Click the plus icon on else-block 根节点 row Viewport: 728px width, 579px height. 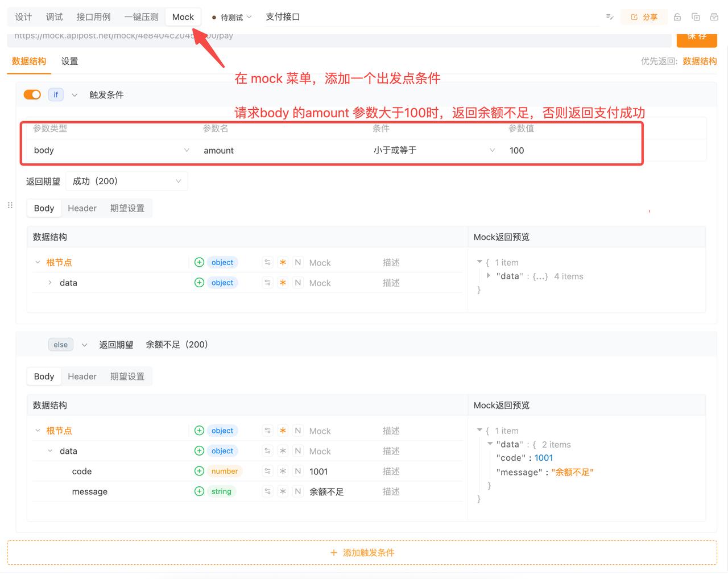coord(199,431)
